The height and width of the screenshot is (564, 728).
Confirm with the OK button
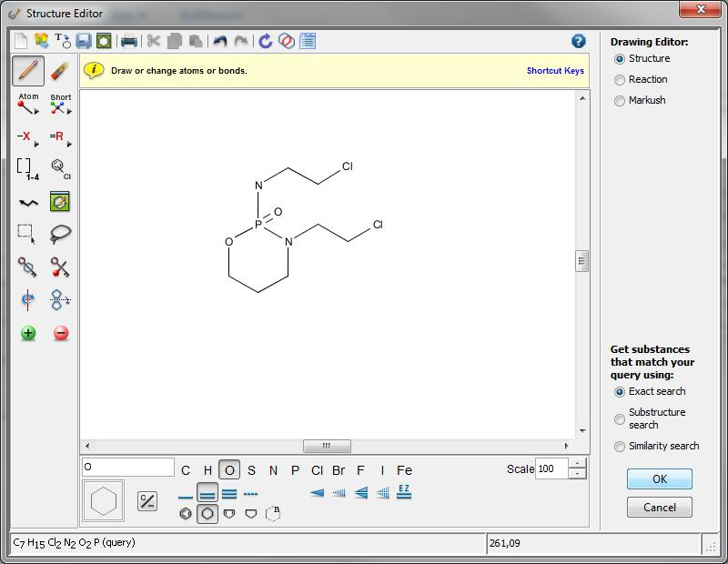[x=659, y=479]
